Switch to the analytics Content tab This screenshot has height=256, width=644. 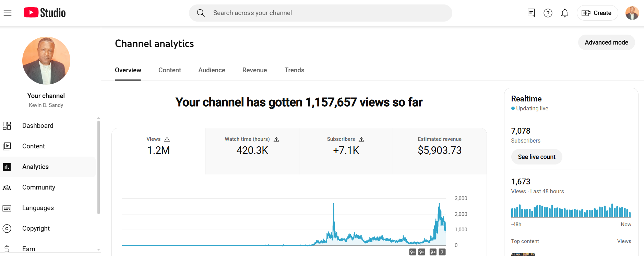[x=170, y=70]
